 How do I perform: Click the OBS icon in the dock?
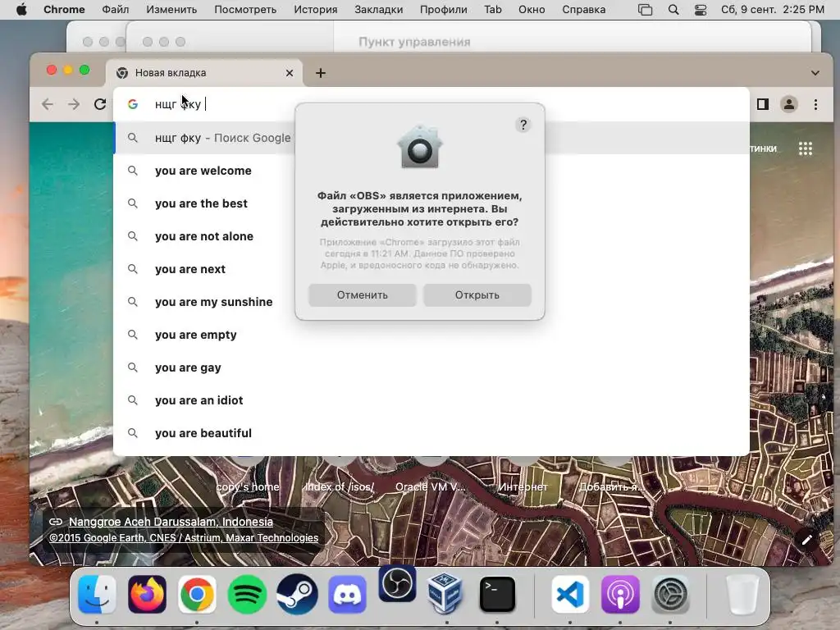tap(397, 584)
